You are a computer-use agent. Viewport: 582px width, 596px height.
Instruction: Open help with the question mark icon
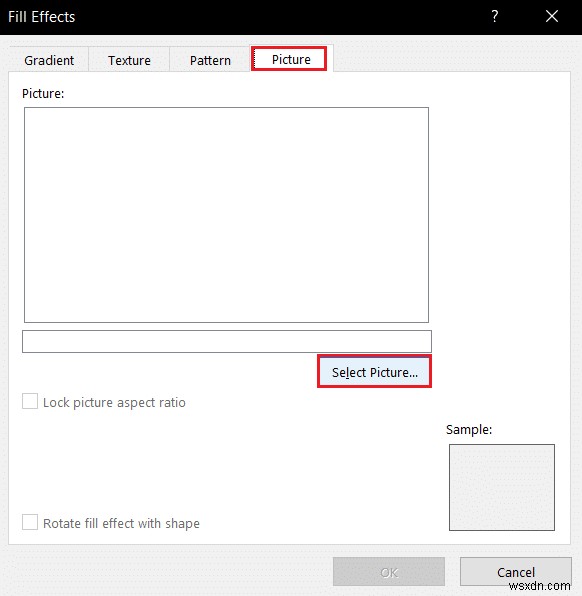(495, 16)
